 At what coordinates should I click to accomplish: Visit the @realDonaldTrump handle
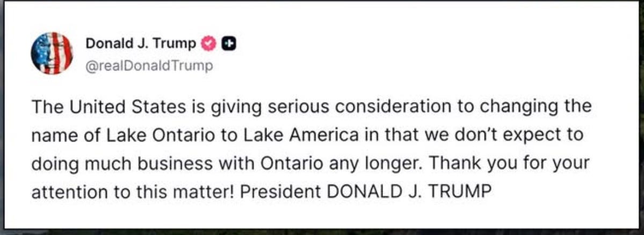coord(149,66)
